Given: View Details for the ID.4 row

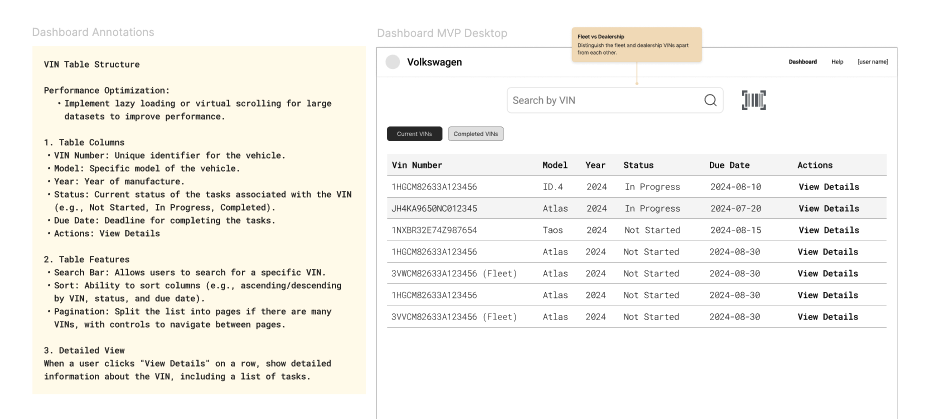Looking at the screenshot, I should click(829, 187).
